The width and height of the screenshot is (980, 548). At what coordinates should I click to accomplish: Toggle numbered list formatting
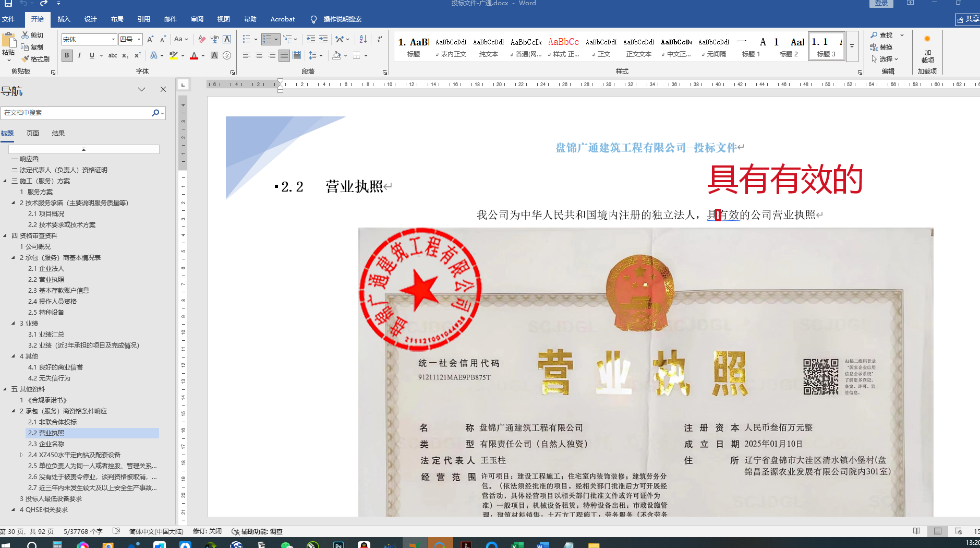(267, 39)
